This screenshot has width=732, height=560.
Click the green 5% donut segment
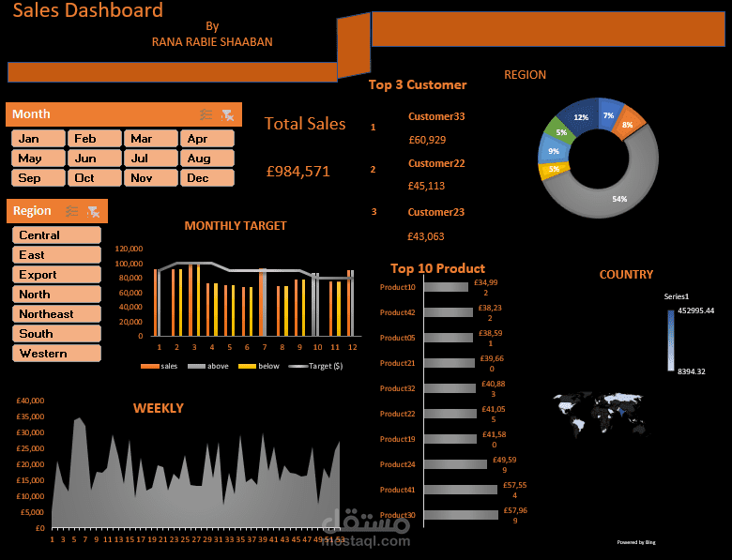(560, 132)
